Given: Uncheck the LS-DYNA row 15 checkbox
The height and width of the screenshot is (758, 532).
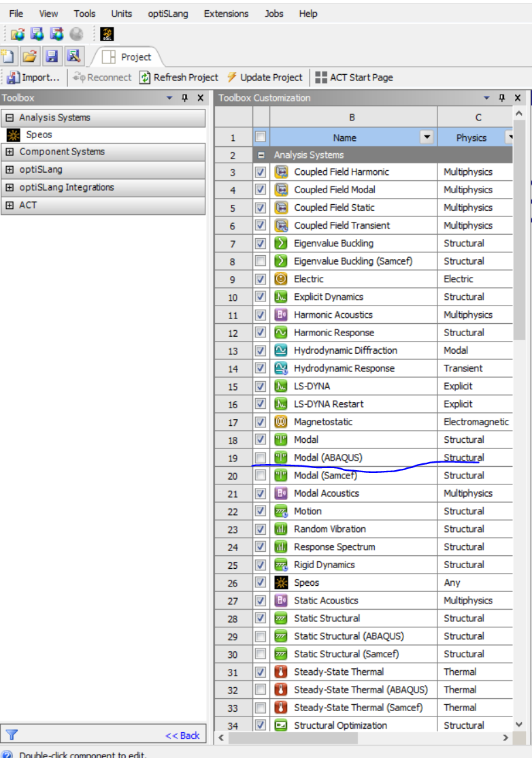Looking at the screenshot, I should click(x=261, y=386).
